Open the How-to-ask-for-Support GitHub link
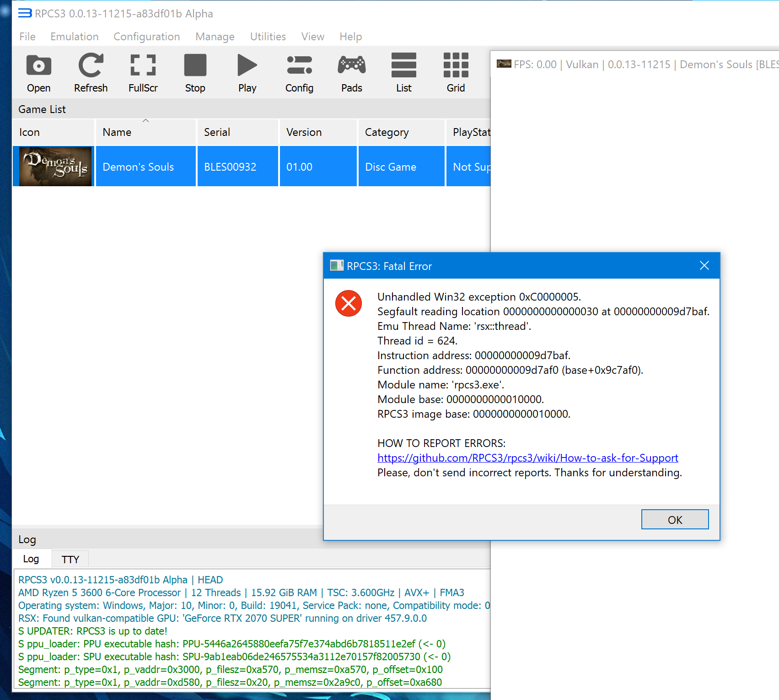This screenshot has width=779, height=700. pos(528,458)
